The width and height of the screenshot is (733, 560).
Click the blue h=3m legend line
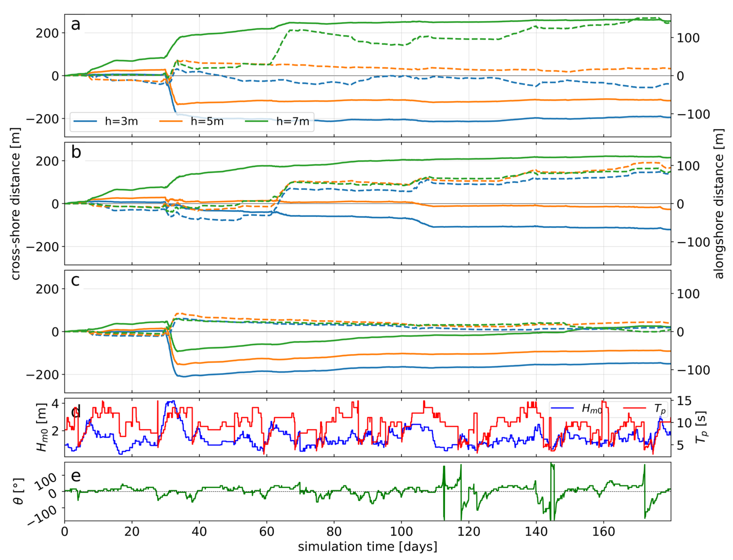pyautogui.click(x=85, y=121)
